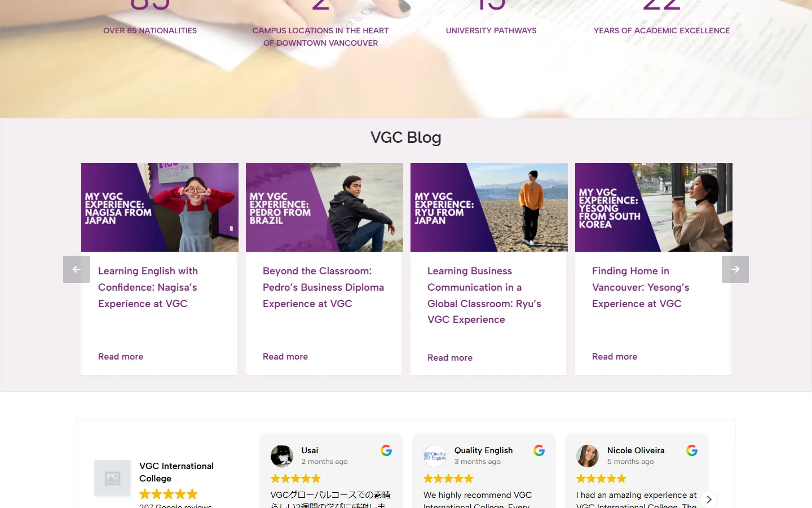
Task: Click the five-star rating under VGC International College
Action: click(169, 494)
